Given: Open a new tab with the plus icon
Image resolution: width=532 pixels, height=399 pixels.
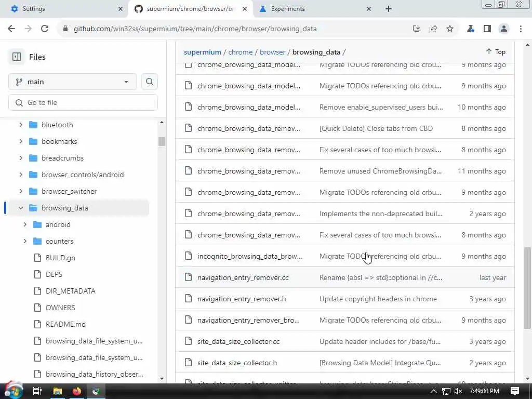Looking at the screenshot, I should pos(389,9).
